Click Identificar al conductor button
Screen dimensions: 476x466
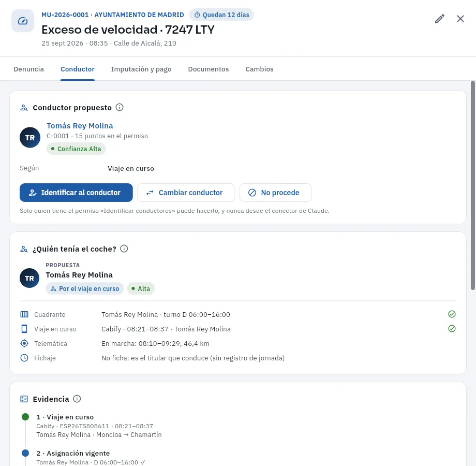(76, 193)
